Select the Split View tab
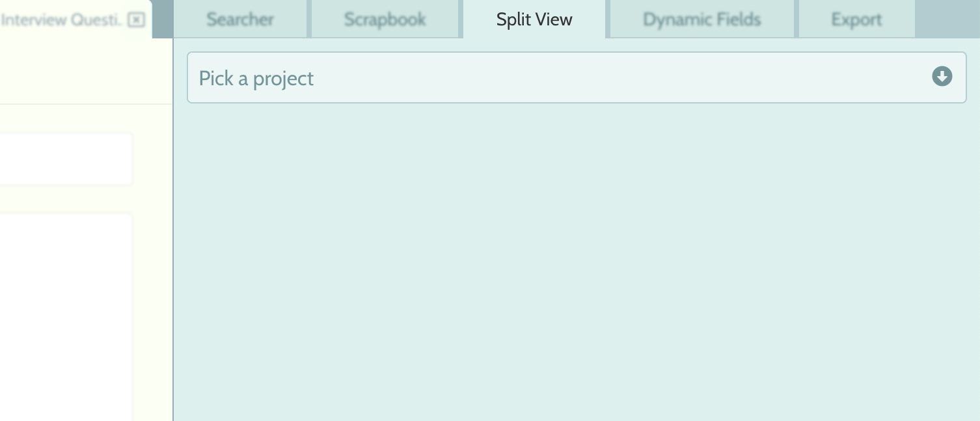The width and height of the screenshot is (980, 421). 534,20
